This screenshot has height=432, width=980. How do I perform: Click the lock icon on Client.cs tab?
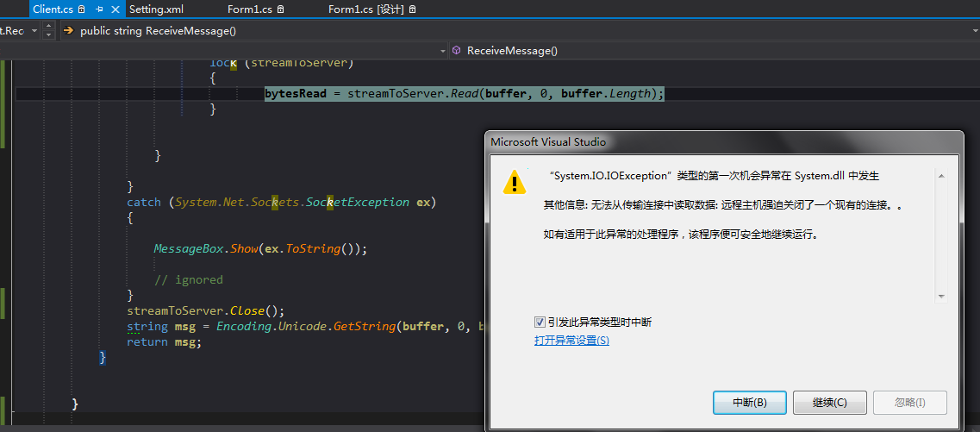click(81, 9)
